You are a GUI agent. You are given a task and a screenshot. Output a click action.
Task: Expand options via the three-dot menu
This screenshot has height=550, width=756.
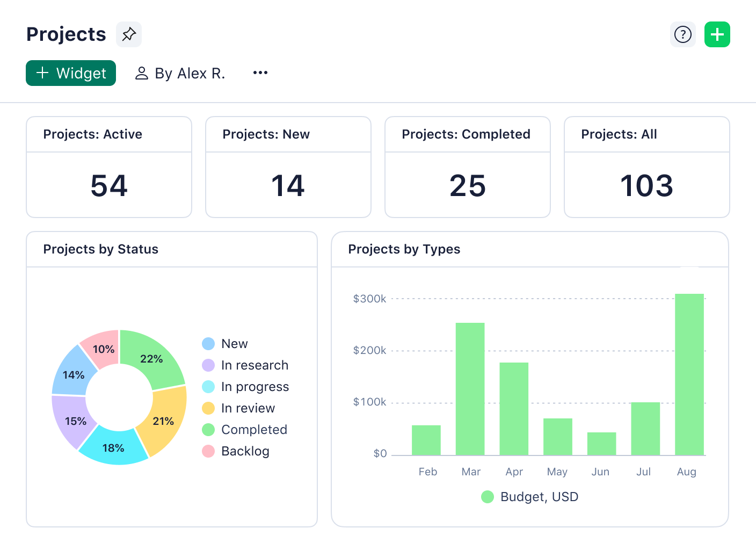260,73
